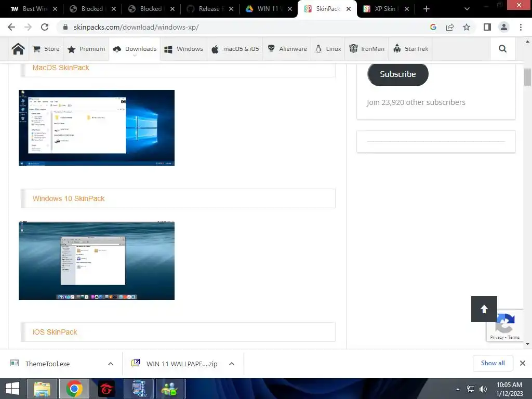Open the iOS SkinPack link
This screenshot has height=399, width=532.
(55, 332)
